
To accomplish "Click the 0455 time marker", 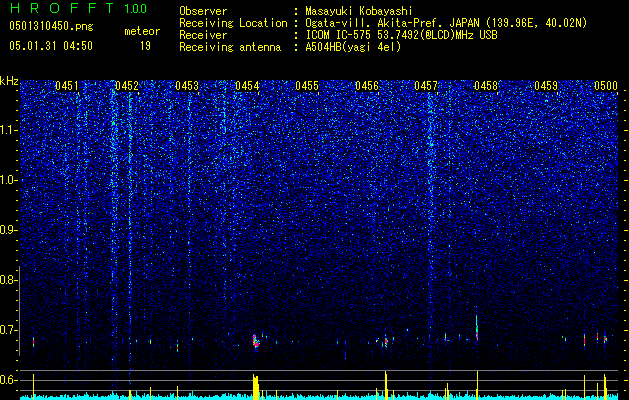I will pyautogui.click(x=307, y=86).
